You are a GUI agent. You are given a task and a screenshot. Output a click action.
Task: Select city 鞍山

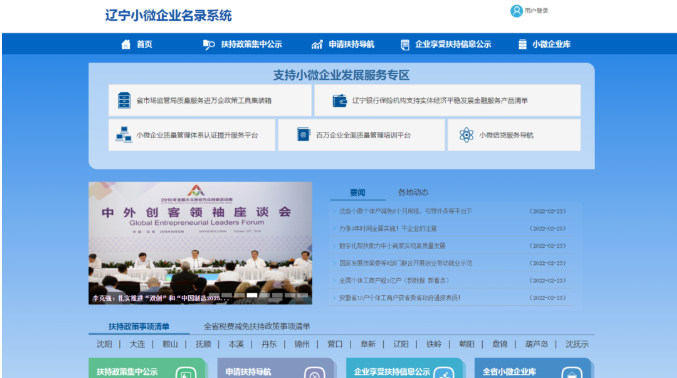point(170,344)
